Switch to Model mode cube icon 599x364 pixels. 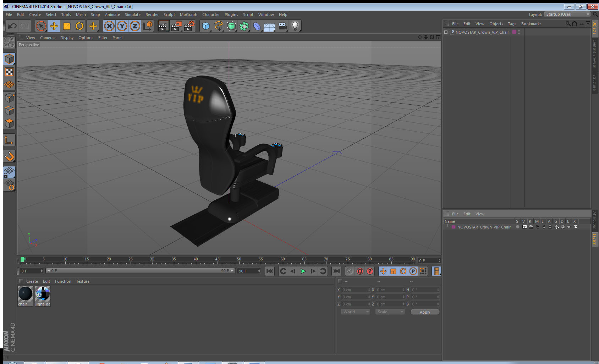[x=9, y=59]
